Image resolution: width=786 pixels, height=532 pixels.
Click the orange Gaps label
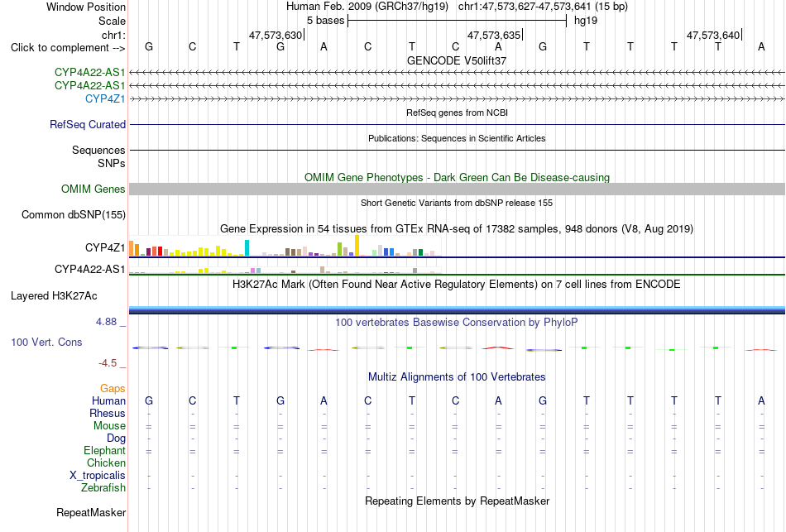click(113, 389)
